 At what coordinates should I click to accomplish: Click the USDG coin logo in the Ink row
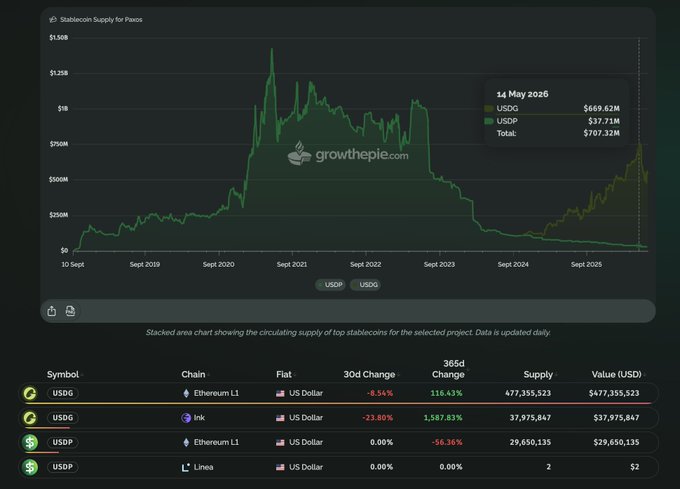click(x=30, y=418)
